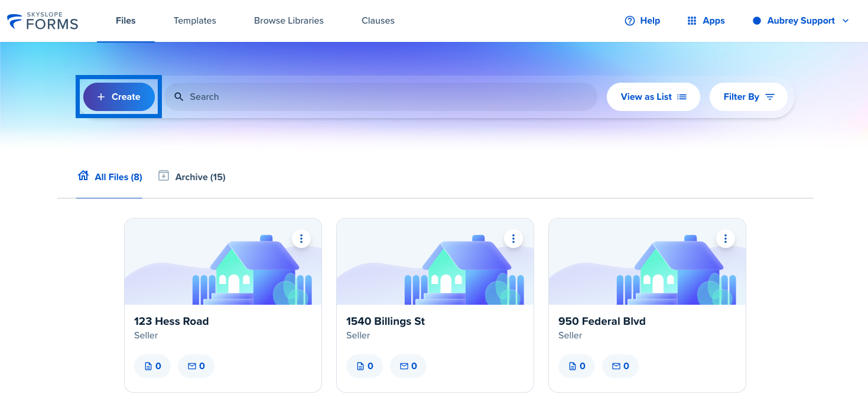Viewport: 868px width, 401px height.
Task: Click the SkySlope Forms logo
Action: coord(43,21)
